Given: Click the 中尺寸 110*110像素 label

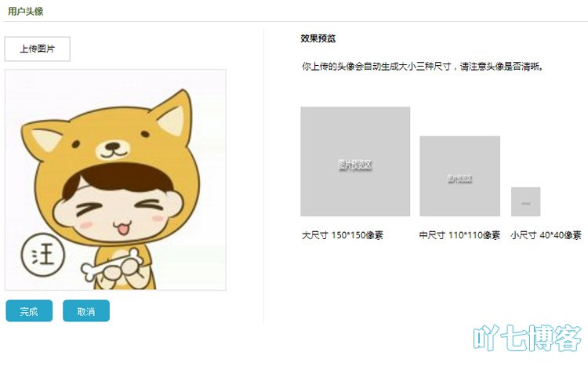Looking at the screenshot, I should tap(459, 235).
